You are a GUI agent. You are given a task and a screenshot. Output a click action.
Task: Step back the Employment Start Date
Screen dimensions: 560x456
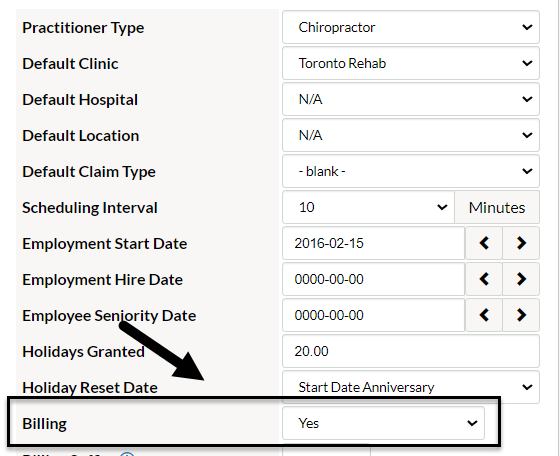(484, 243)
